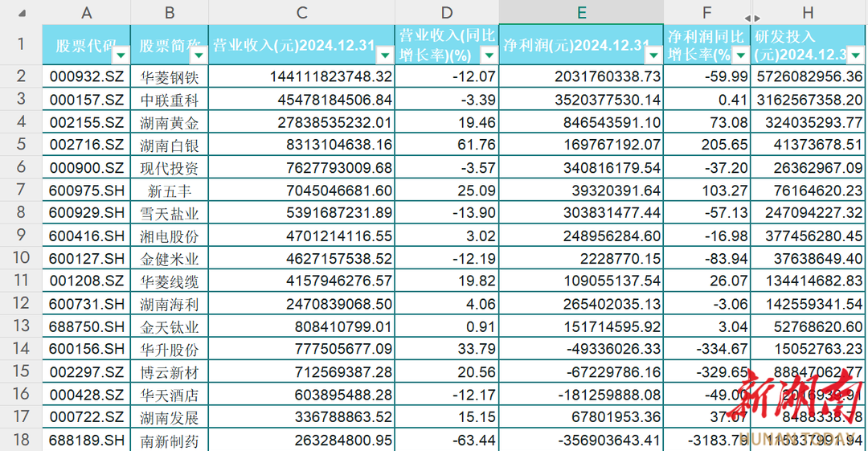This screenshot has height=451, width=868.
Task: Click cell 001208.SZ
Action: coord(86,281)
